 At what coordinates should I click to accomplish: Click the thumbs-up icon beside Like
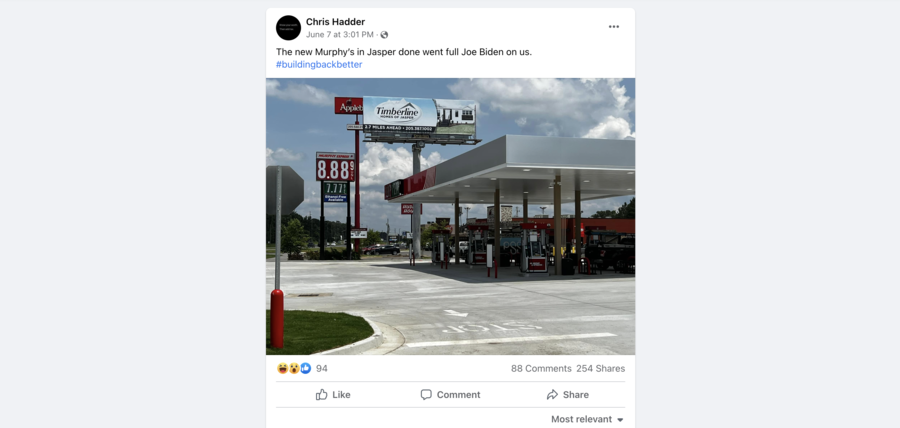(x=321, y=395)
